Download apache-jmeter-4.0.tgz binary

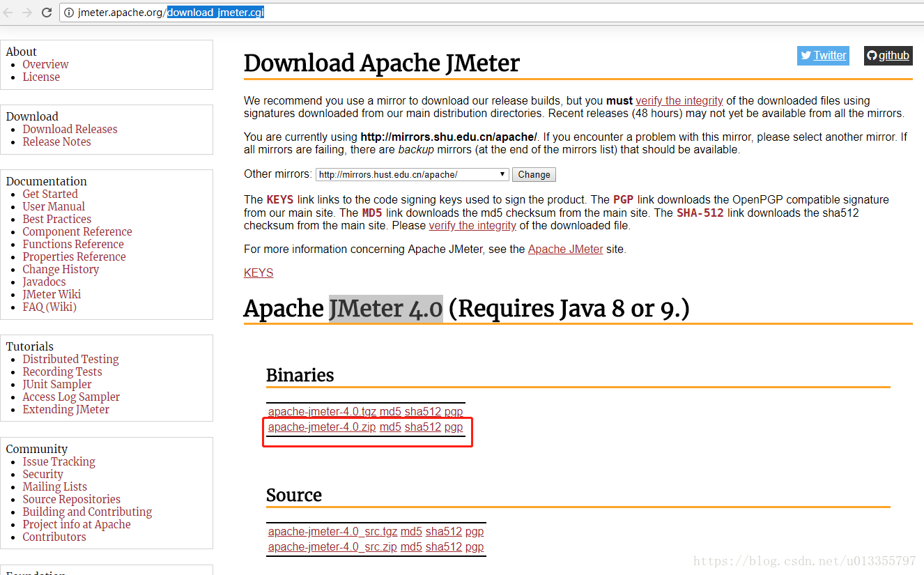tap(323, 411)
